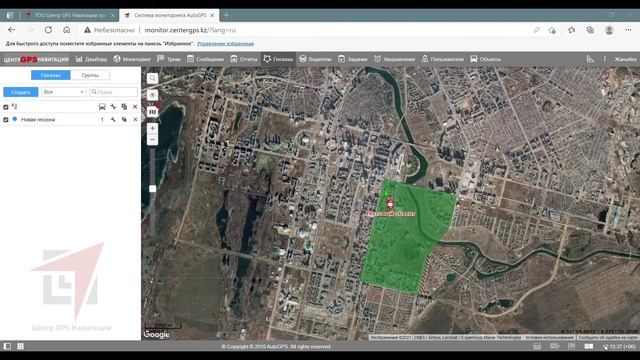The image size is (640, 360).
Task: Click the Управление избранным link
Action: pos(225,44)
